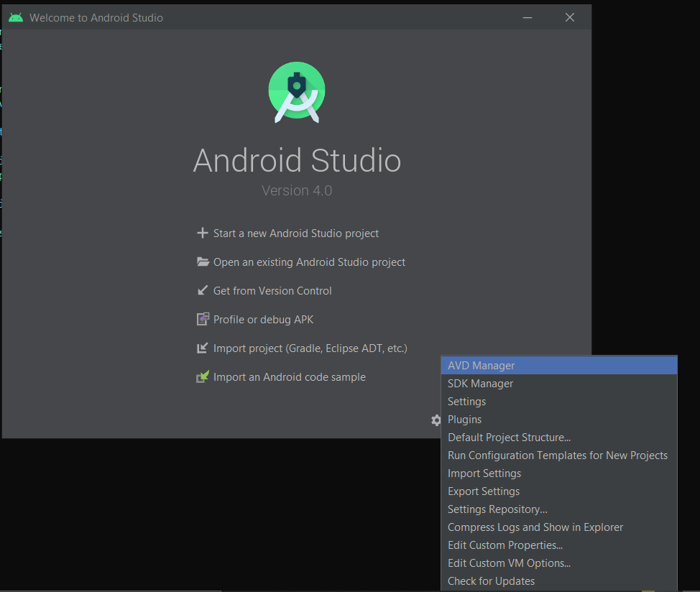Close the Welcome to Android Studio window

pyautogui.click(x=570, y=17)
